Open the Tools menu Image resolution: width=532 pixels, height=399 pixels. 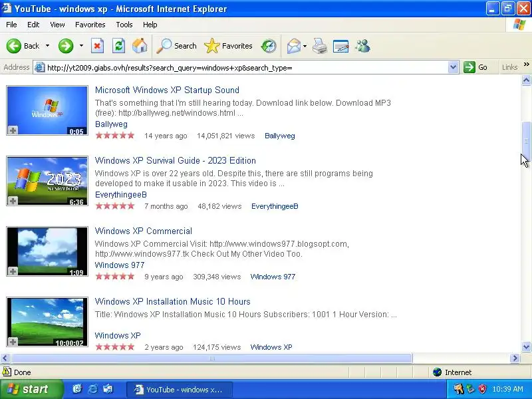coord(124,25)
